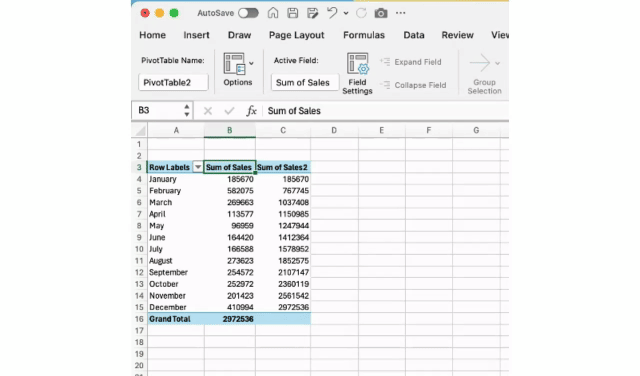Open the three-dot more commands menu
The height and width of the screenshot is (376, 640).
(401, 13)
